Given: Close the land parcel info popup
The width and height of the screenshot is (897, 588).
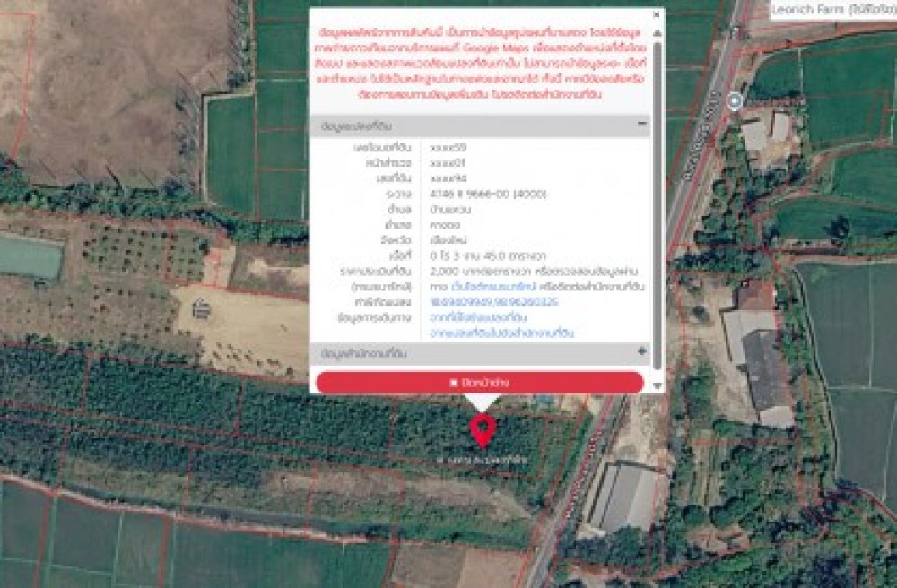Looking at the screenshot, I should 657,14.
